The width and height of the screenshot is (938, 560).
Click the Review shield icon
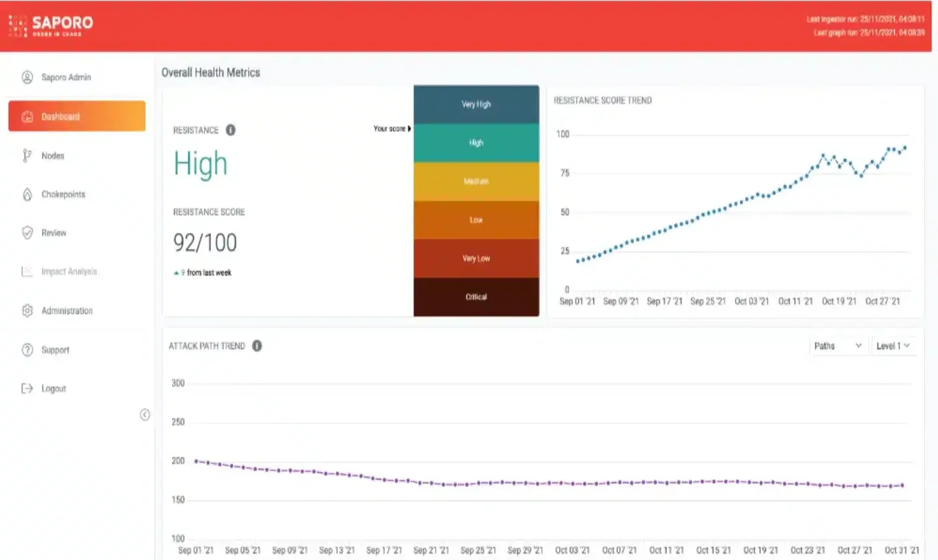[27, 233]
